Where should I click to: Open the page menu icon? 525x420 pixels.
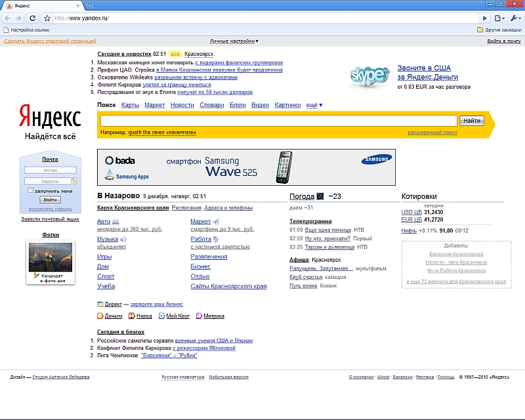pyautogui.click(x=499, y=18)
